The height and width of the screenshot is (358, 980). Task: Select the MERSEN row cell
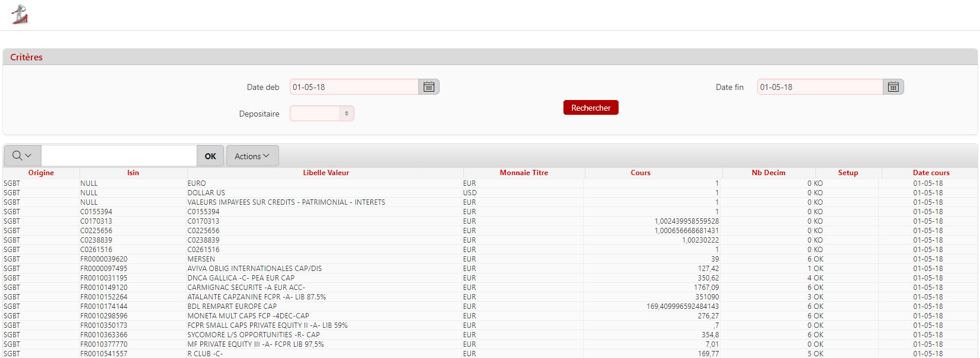[201, 259]
